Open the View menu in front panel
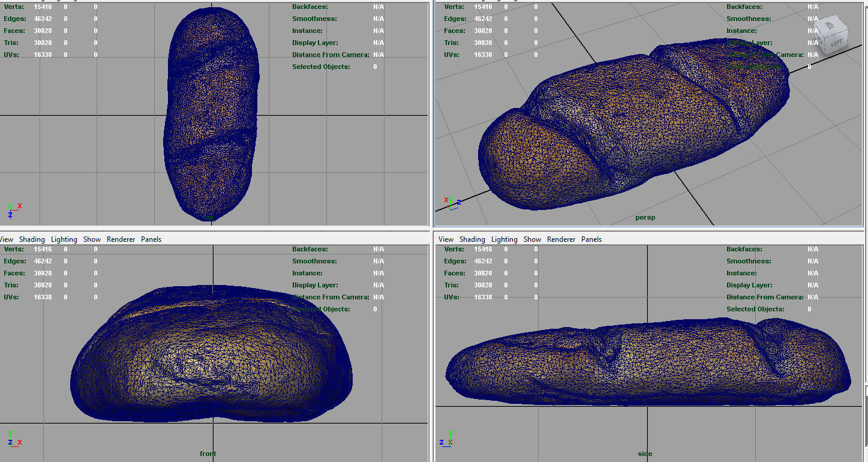Screen dimensions: 868x462 pyautogui.click(x=6, y=239)
